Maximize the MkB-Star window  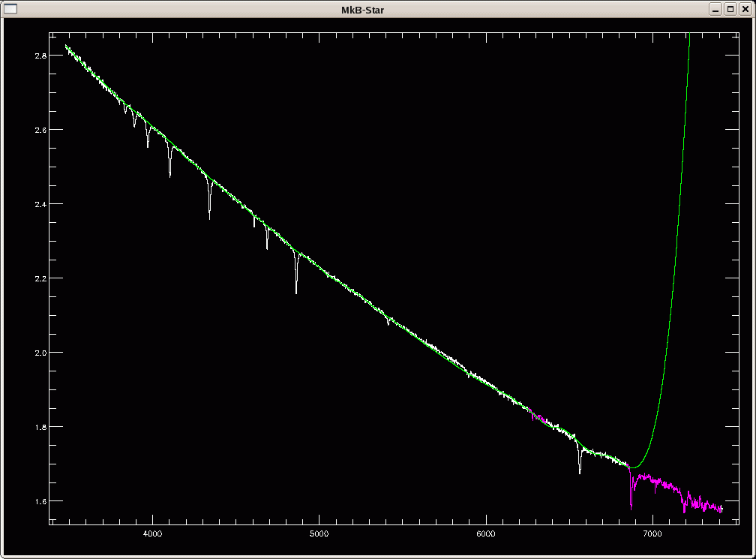tap(730, 8)
